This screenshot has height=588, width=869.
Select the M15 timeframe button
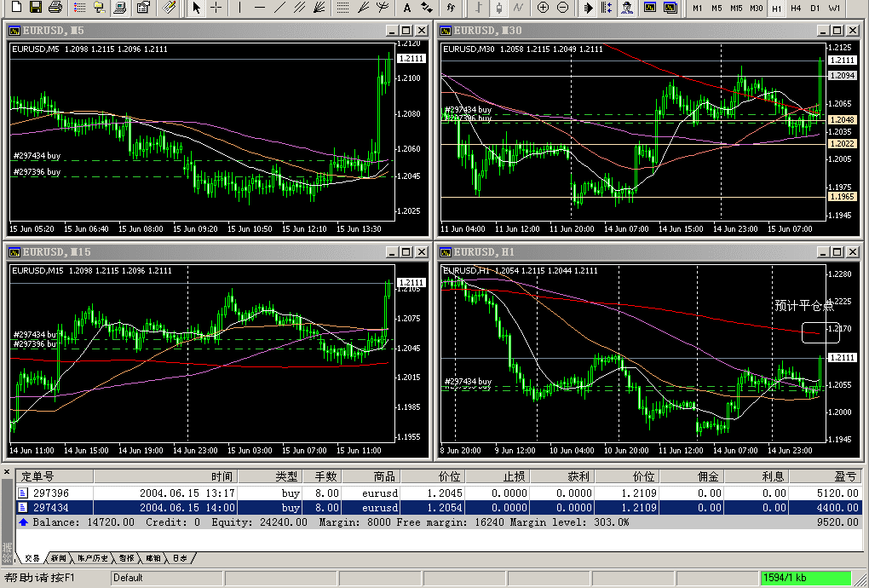click(x=736, y=8)
